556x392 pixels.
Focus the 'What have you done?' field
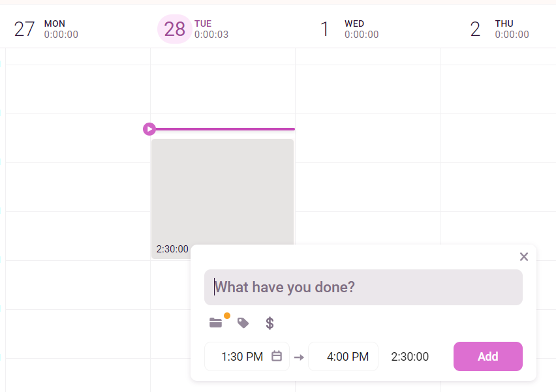(x=363, y=287)
